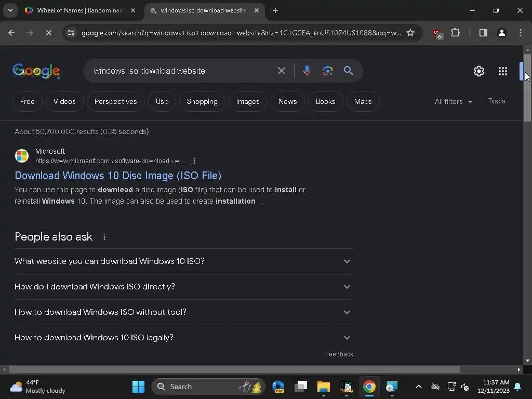The width and height of the screenshot is (532, 399).
Task: Click the address bar URL
Action: pyautogui.click(x=241, y=33)
